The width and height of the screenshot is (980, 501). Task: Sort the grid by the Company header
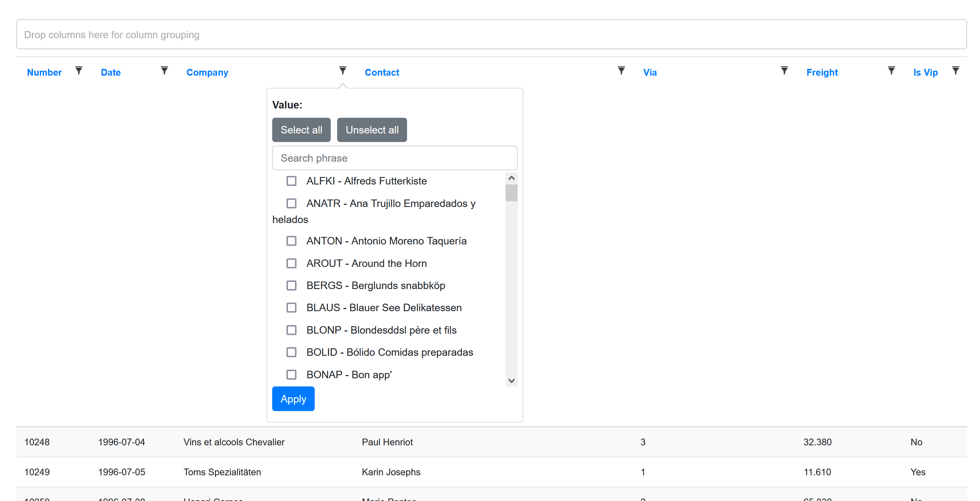click(207, 72)
